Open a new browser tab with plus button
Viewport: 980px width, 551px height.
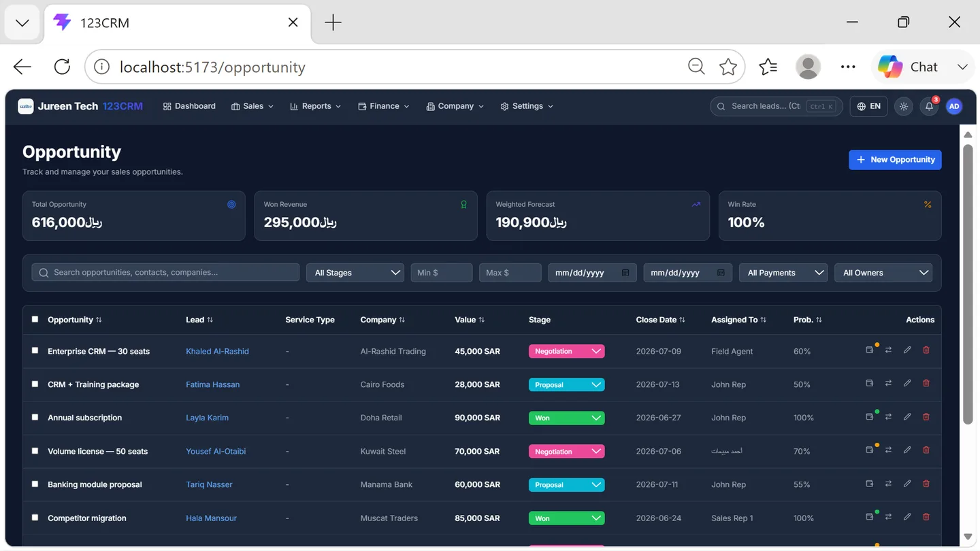(333, 22)
